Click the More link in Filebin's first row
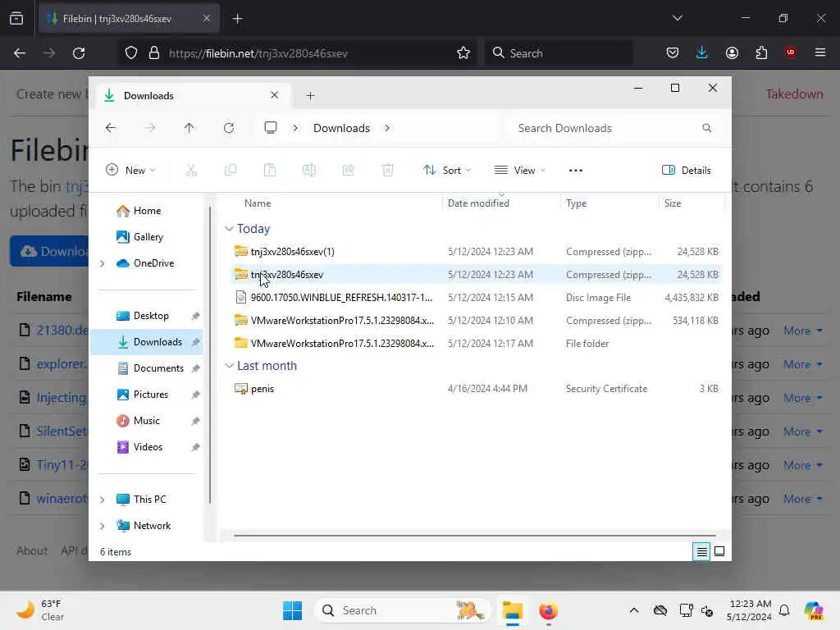The height and width of the screenshot is (630, 840). click(x=802, y=331)
